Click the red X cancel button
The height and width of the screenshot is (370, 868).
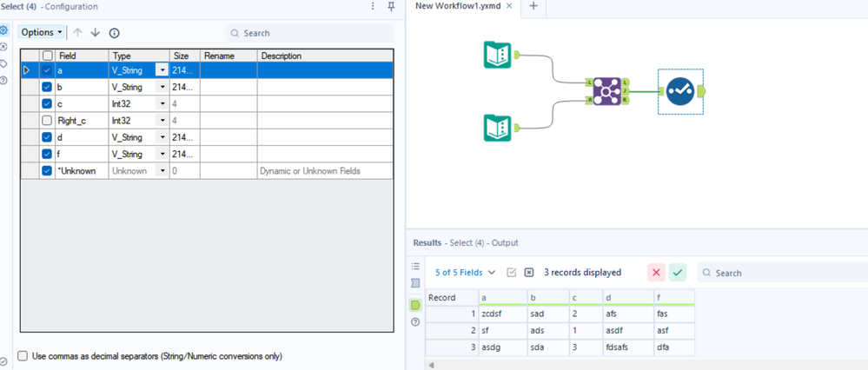click(656, 273)
